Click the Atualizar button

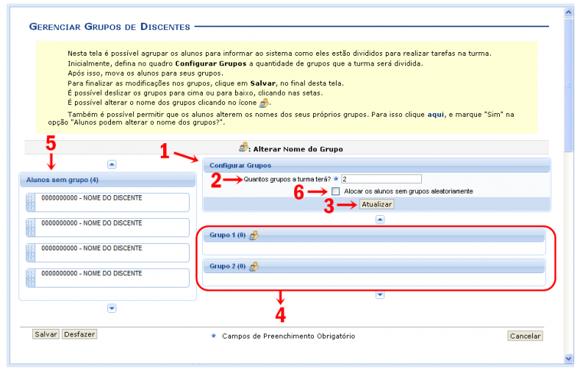pyautogui.click(x=376, y=205)
